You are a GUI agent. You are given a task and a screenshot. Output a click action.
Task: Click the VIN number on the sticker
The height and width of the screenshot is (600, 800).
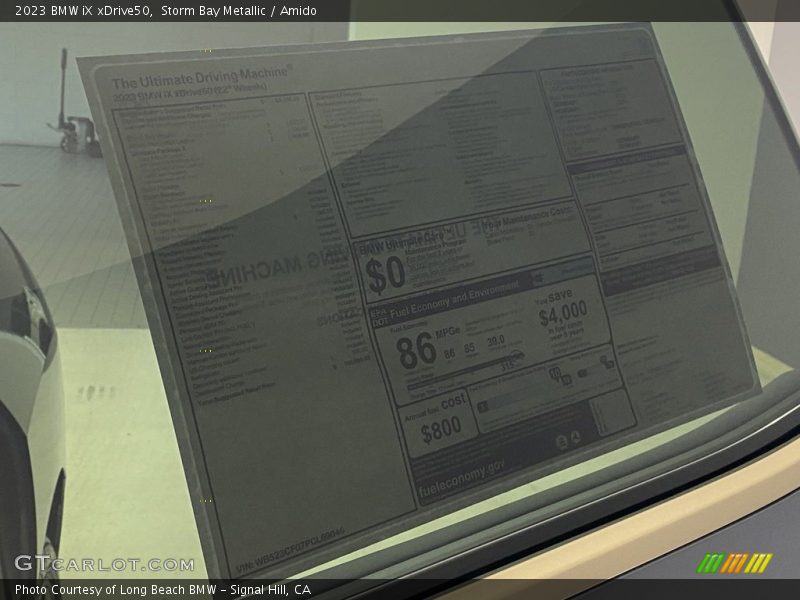point(290,551)
